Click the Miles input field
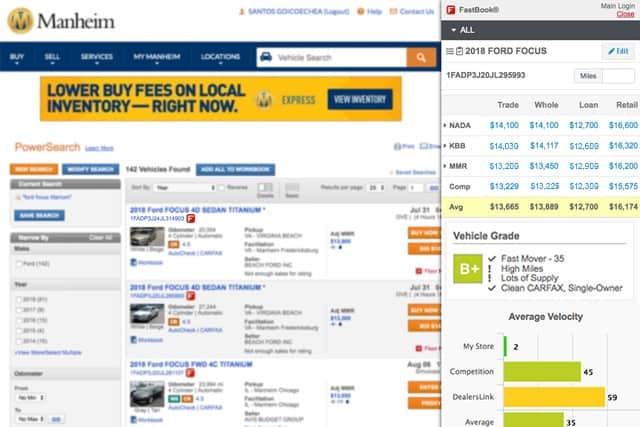 (618, 76)
